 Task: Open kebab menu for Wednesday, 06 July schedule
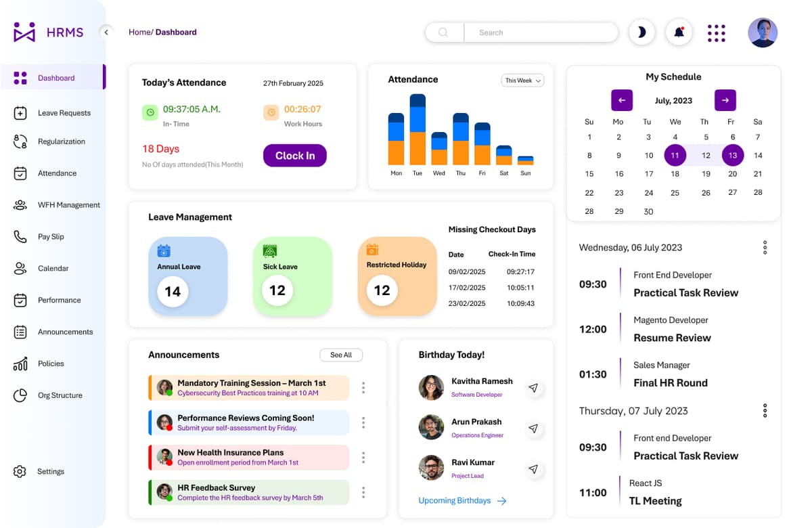tap(765, 247)
